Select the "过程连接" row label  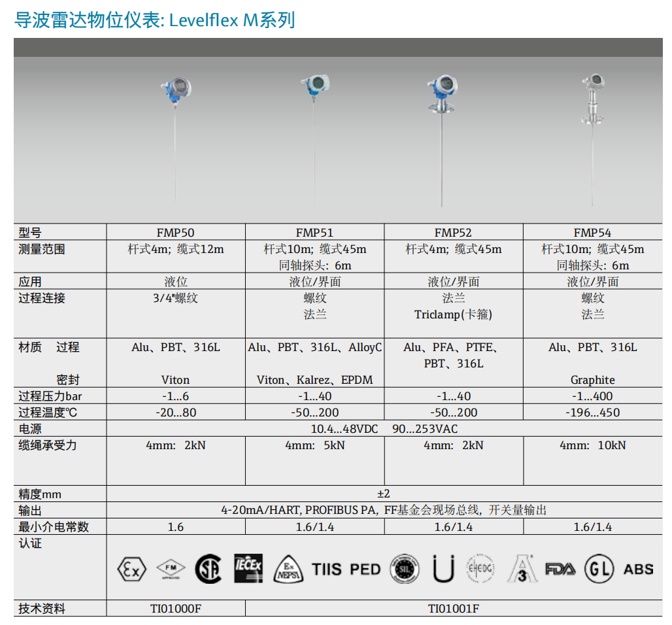42,298
